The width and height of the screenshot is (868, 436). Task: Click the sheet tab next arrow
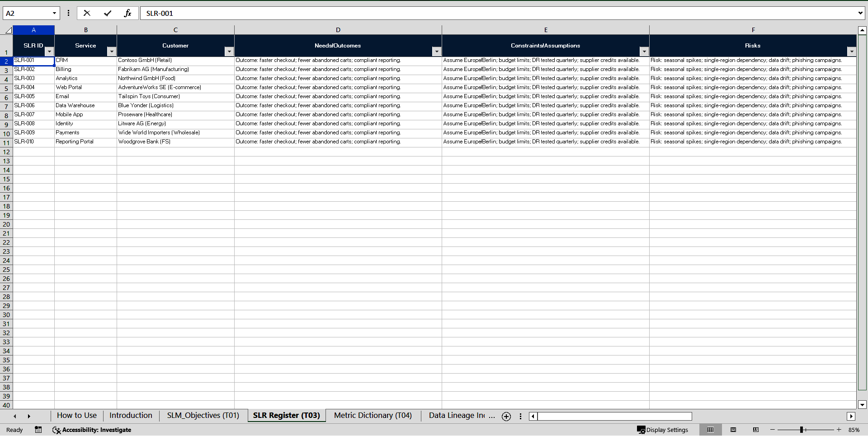click(29, 416)
